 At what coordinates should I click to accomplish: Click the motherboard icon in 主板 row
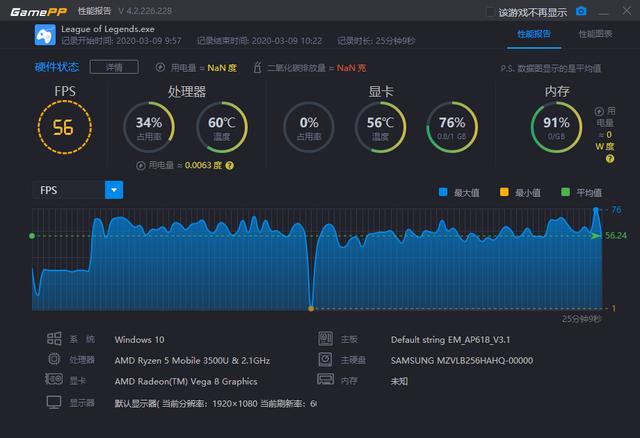click(325, 338)
